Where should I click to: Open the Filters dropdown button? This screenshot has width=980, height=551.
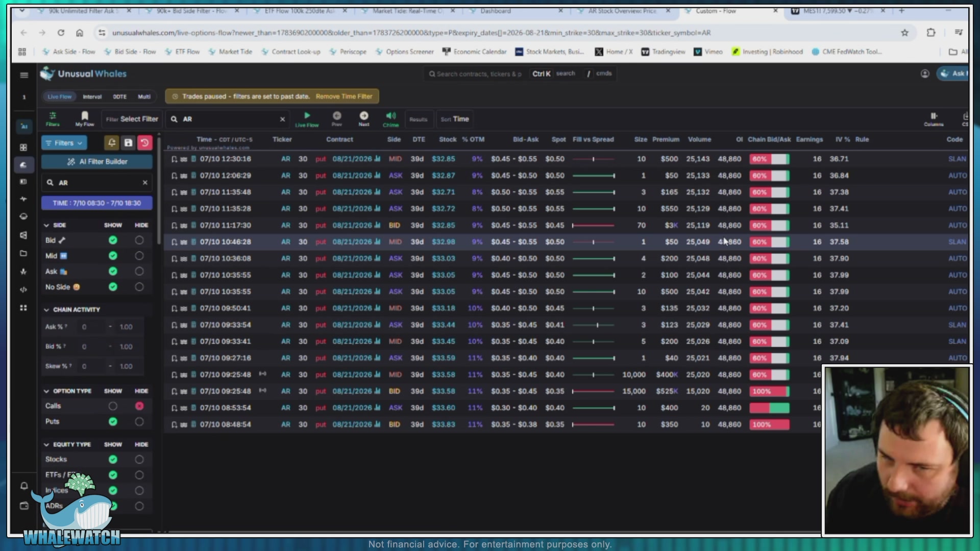[x=64, y=143]
